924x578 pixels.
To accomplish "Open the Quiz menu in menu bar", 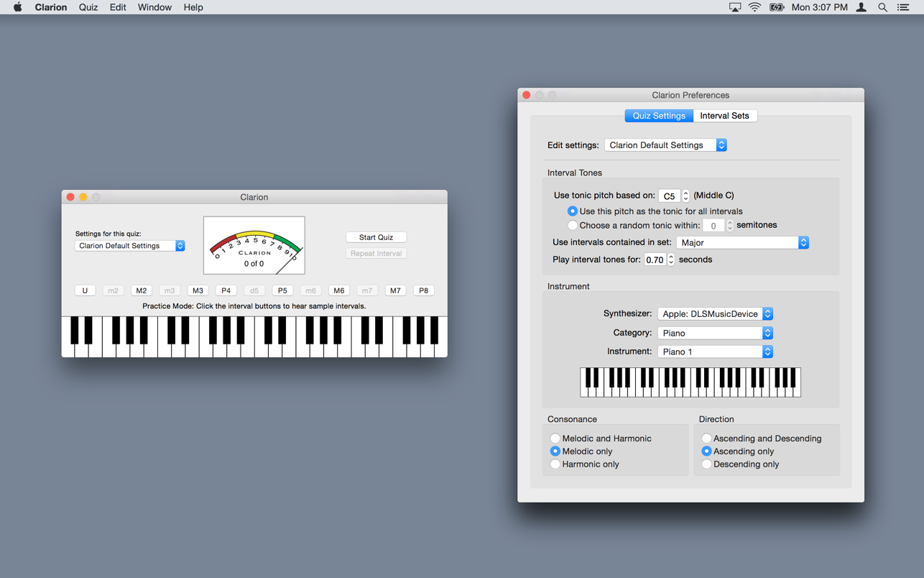I will click(88, 7).
